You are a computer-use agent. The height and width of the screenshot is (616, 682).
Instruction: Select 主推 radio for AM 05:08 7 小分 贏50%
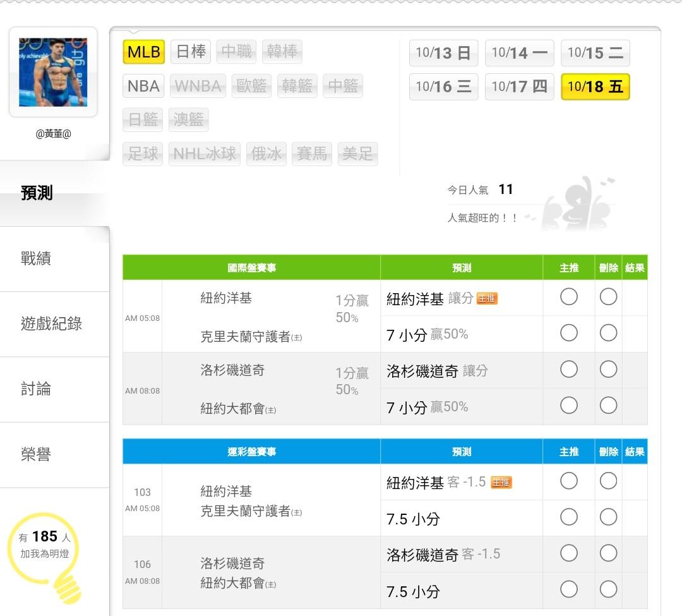coord(568,333)
